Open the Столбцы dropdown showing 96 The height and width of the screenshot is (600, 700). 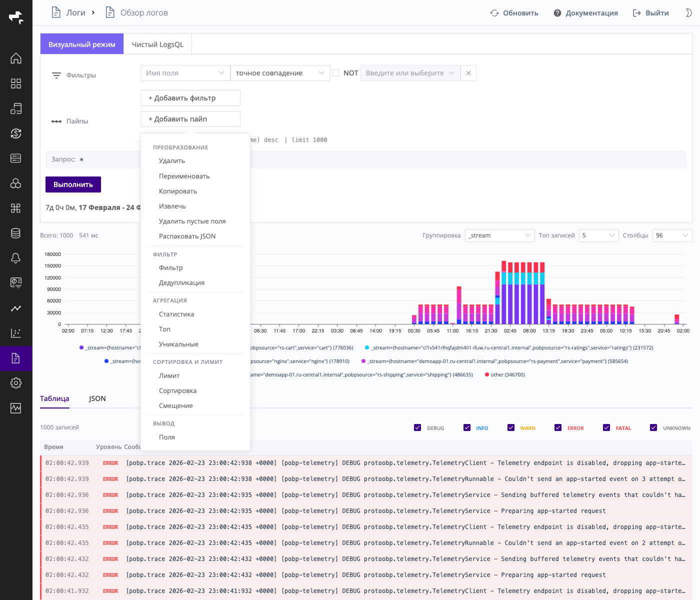[x=672, y=235]
